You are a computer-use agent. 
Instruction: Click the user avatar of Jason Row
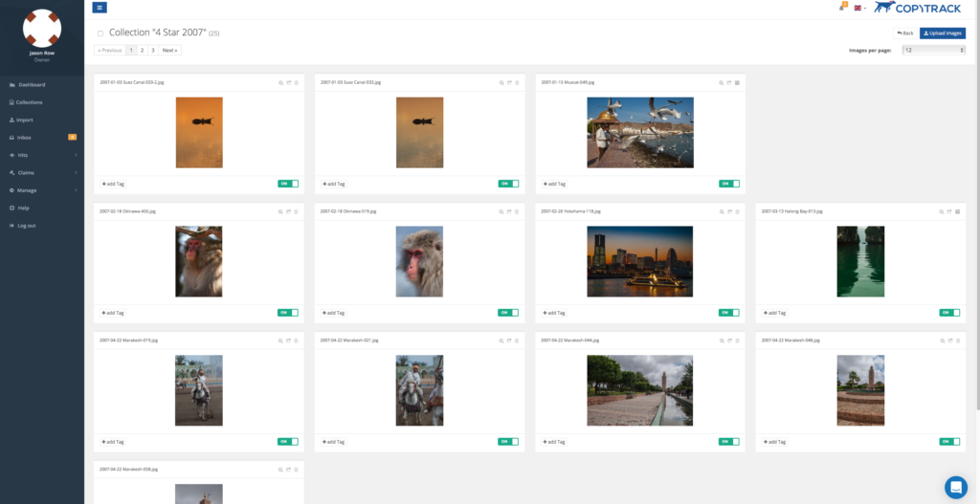point(42,28)
